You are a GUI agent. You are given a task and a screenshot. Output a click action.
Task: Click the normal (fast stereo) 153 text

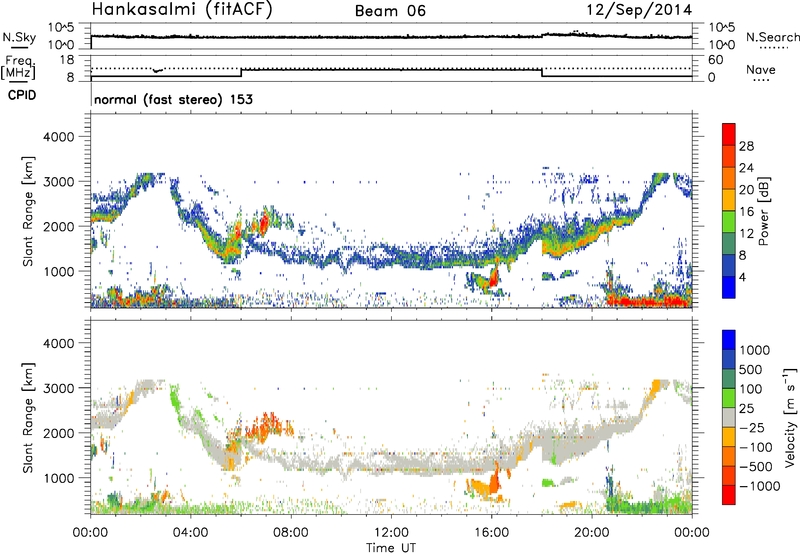(173, 99)
